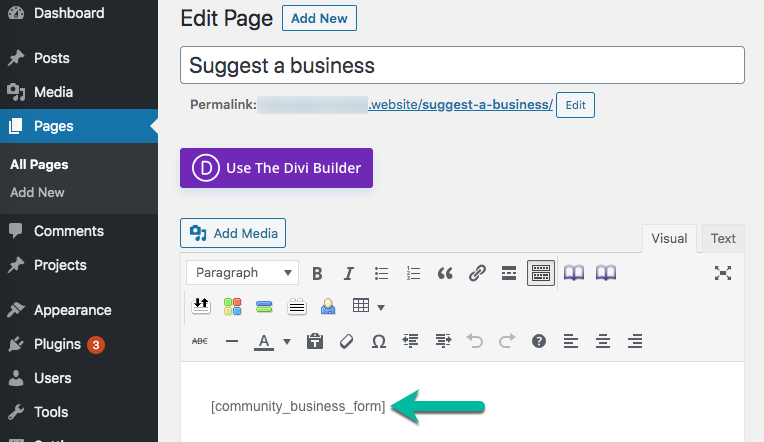Insert a numbered list
The height and width of the screenshot is (442, 764).
pyautogui.click(x=413, y=273)
